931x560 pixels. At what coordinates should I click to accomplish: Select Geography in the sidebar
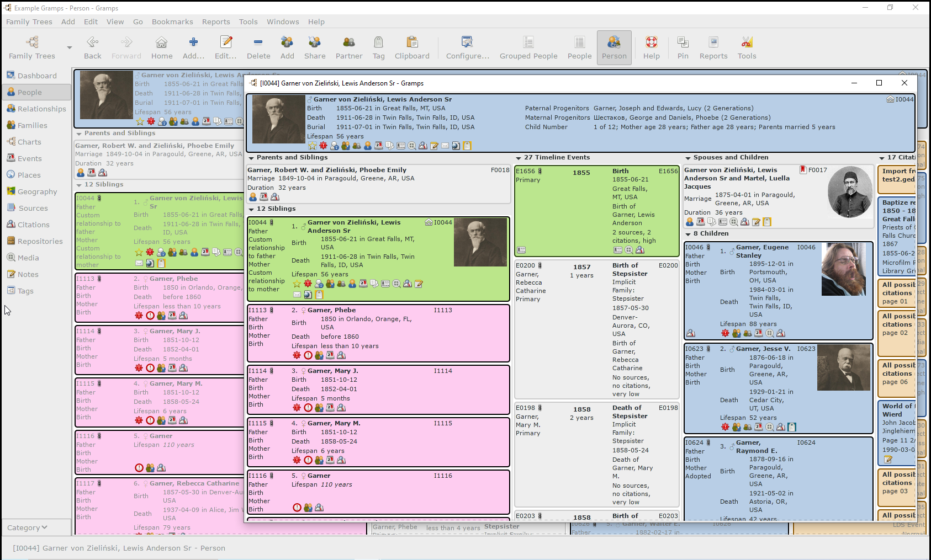coord(36,191)
